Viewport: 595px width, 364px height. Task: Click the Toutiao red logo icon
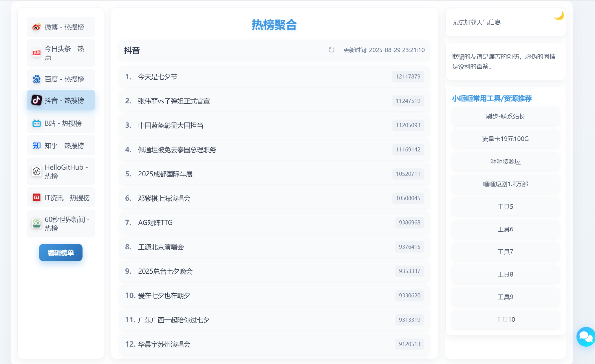coord(36,53)
